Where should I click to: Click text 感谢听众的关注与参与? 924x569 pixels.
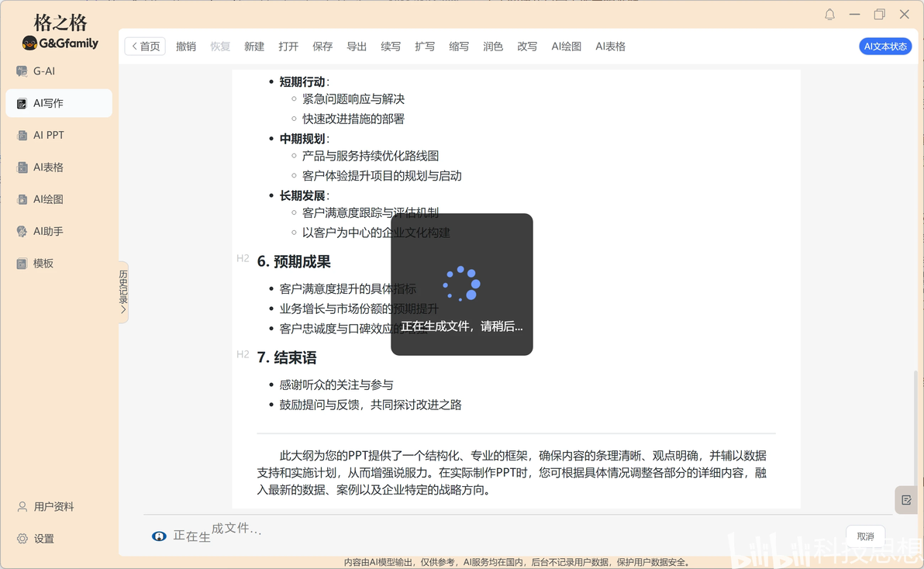[x=336, y=385]
